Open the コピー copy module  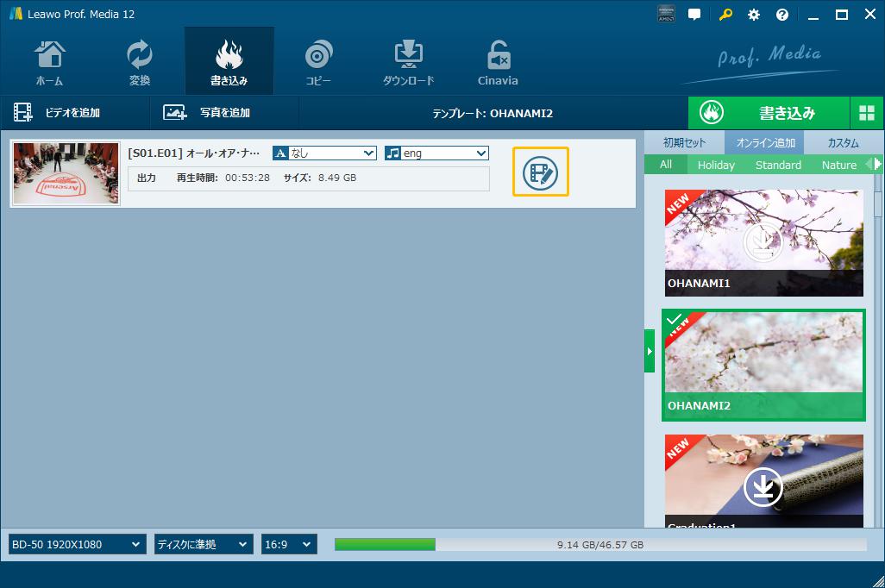(x=318, y=62)
